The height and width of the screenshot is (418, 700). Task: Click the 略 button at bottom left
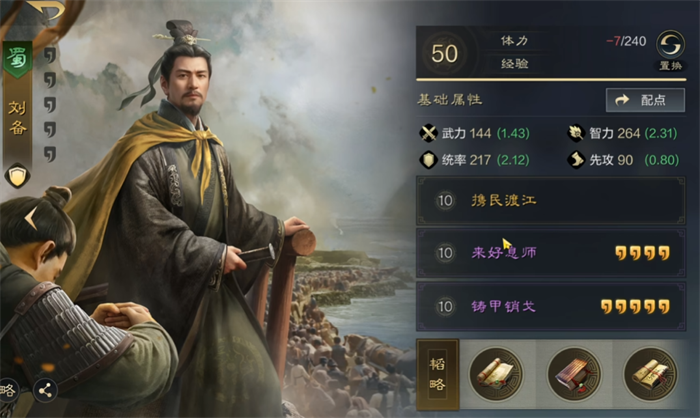[8, 391]
